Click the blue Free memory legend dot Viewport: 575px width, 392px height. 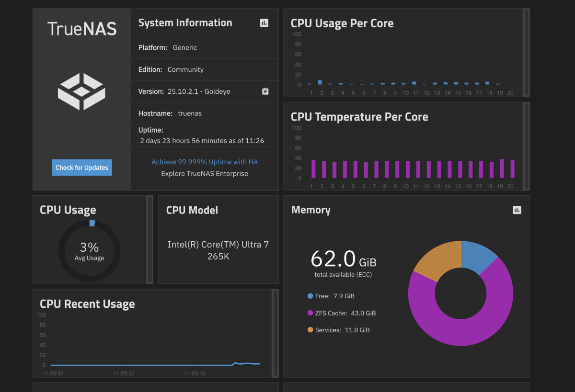click(310, 296)
